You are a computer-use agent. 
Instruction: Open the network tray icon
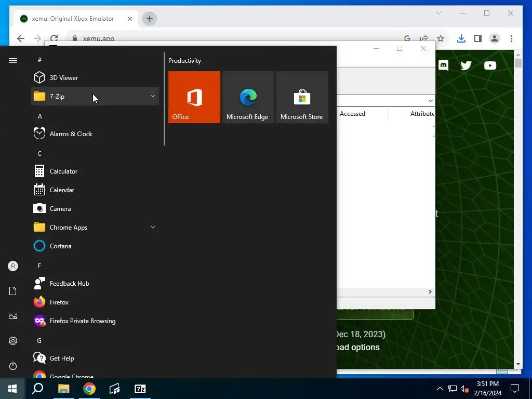[453, 389]
